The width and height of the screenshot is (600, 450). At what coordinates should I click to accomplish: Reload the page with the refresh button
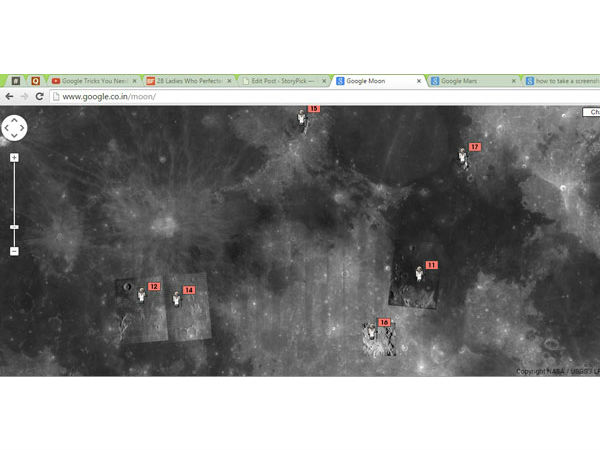pyautogui.click(x=39, y=96)
